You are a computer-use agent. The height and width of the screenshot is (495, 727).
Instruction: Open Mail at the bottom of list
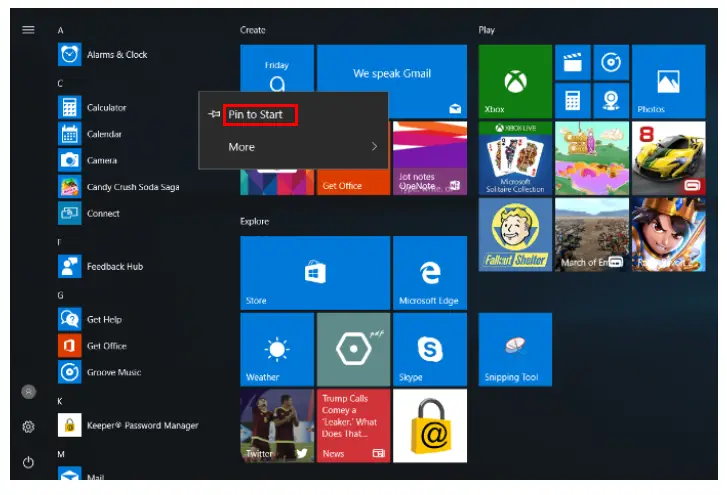[81, 473]
